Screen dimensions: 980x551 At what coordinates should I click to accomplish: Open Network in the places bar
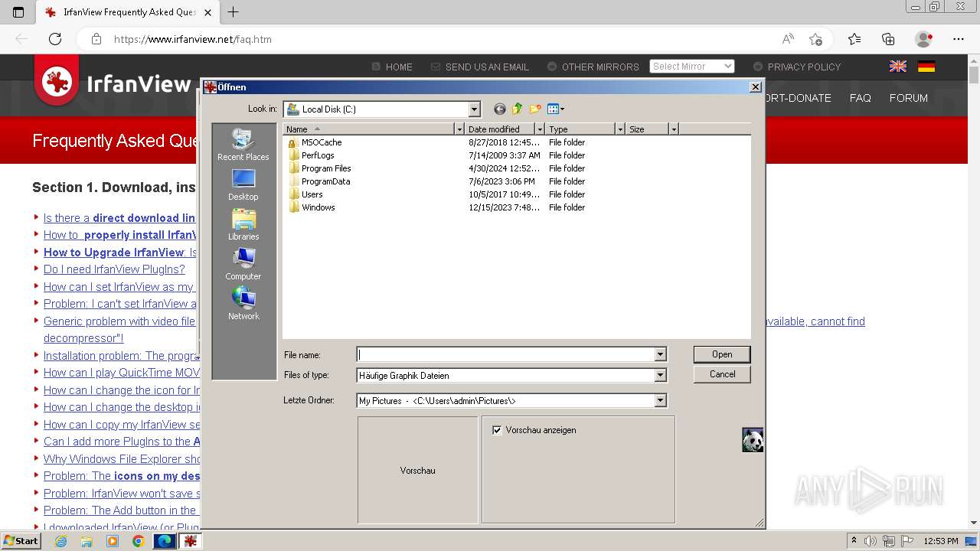click(243, 304)
